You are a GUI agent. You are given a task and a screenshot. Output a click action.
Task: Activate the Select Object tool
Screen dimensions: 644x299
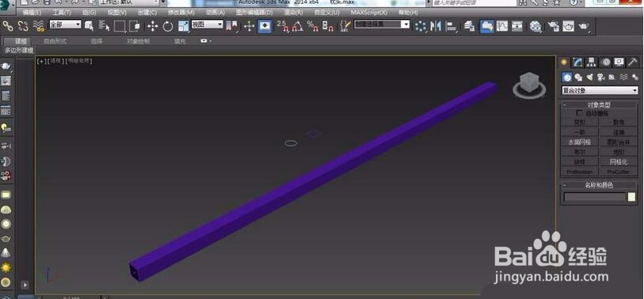(90, 26)
